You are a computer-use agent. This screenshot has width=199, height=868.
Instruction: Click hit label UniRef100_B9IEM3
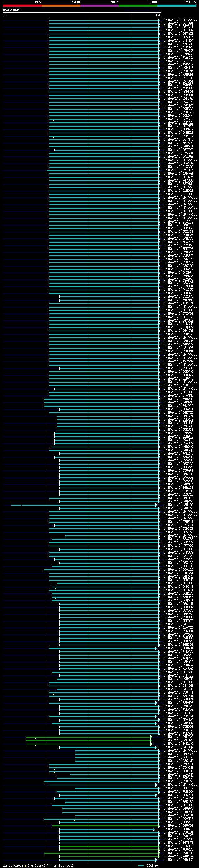(178, 78)
